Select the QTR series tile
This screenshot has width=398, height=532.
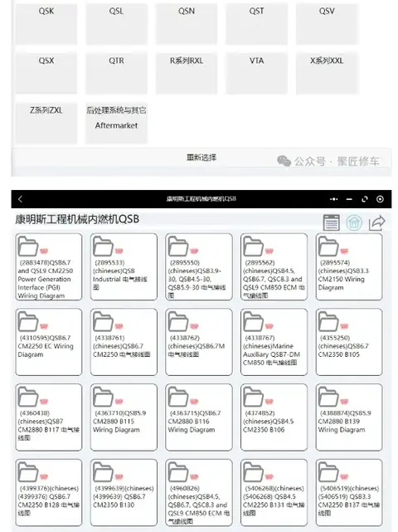(x=116, y=73)
